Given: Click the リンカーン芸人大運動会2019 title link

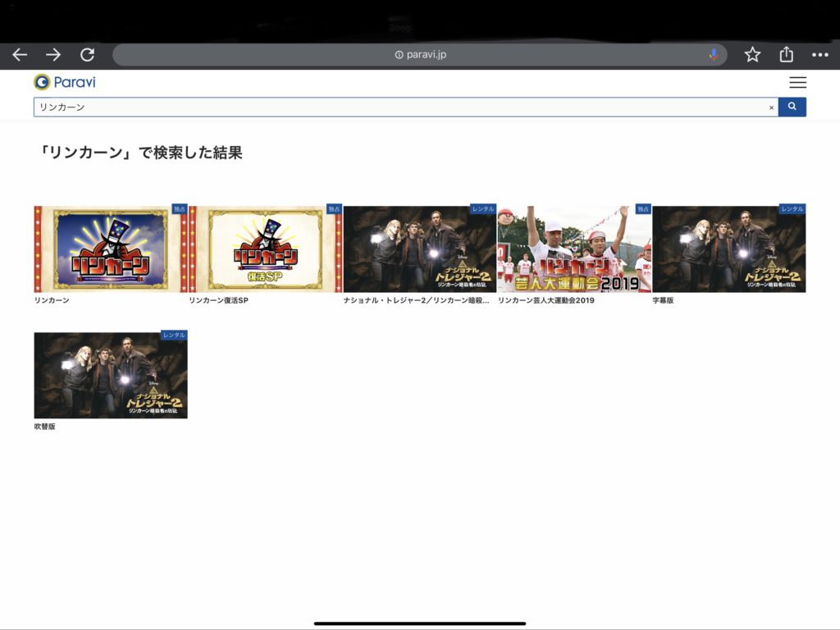Looking at the screenshot, I should tap(546, 300).
